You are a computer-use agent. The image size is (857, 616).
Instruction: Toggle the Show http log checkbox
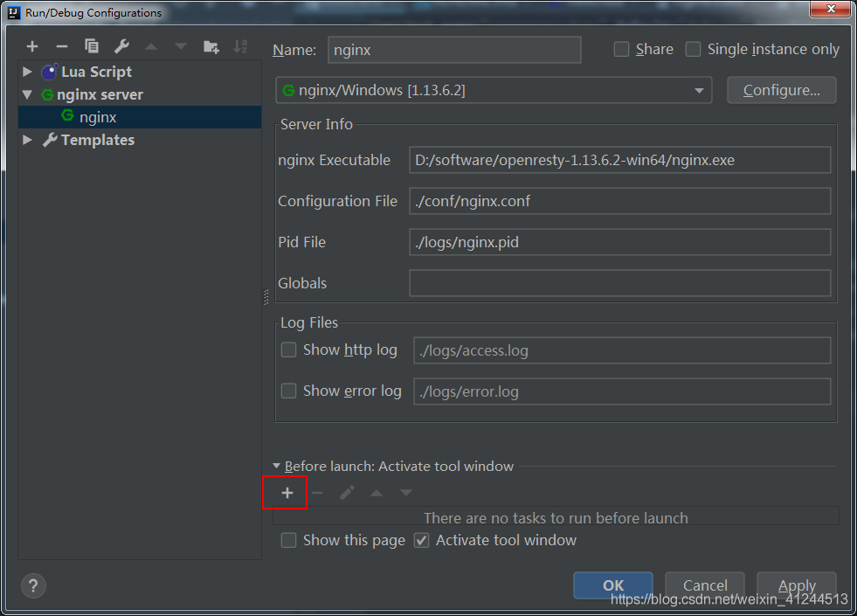click(288, 350)
